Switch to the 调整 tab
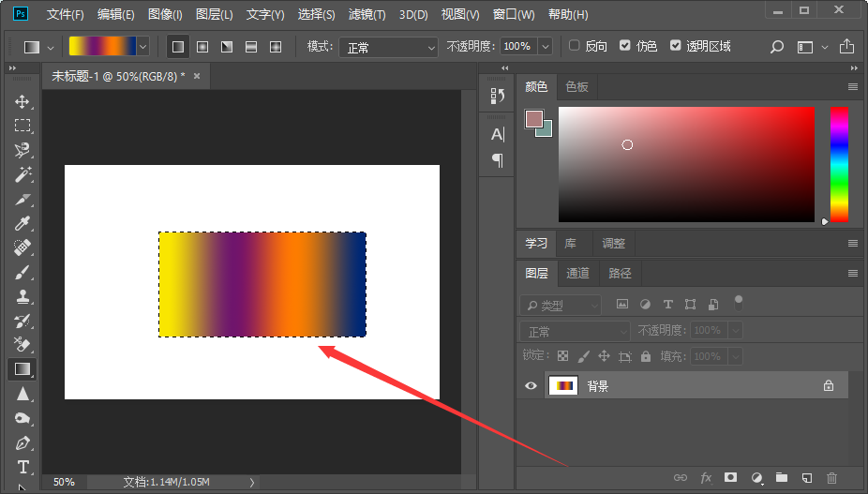Viewport: 868px width, 494px height. (x=613, y=243)
